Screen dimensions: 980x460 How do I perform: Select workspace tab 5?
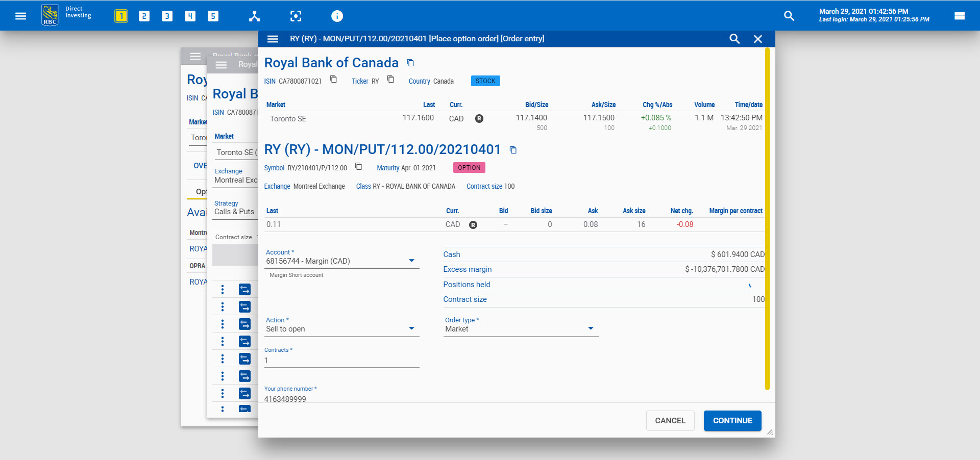(x=213, y=15)
